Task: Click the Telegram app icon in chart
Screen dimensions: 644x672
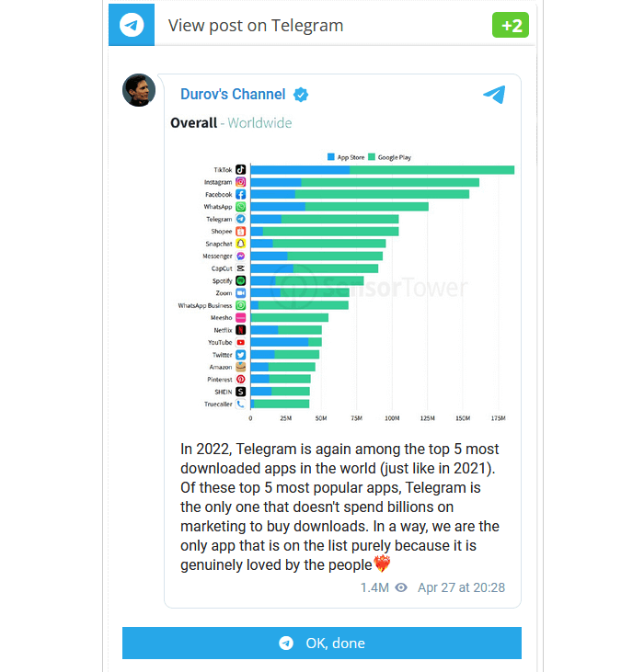Action: point(241,219)
